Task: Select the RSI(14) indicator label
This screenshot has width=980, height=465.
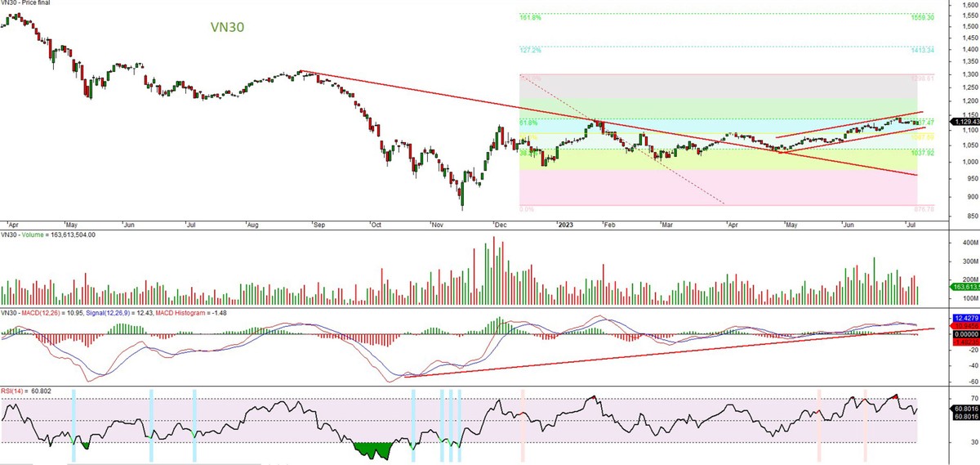Action: (x=15, y=391)
